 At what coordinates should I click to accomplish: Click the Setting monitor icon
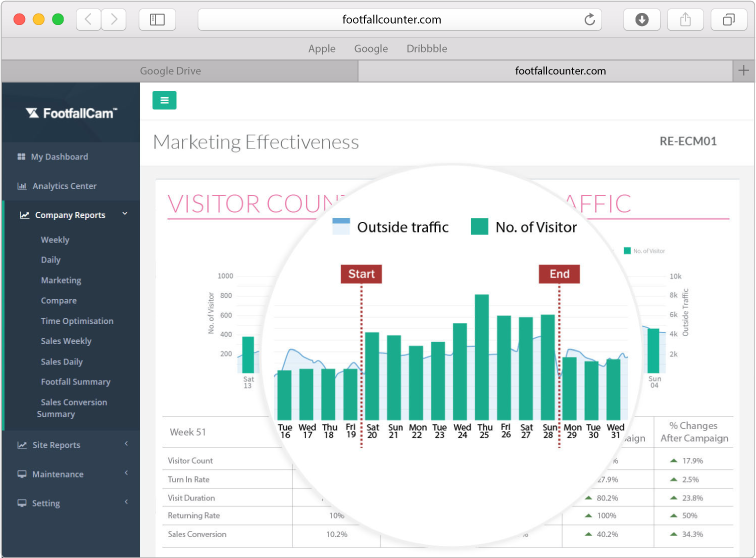(x=22, y=503)
